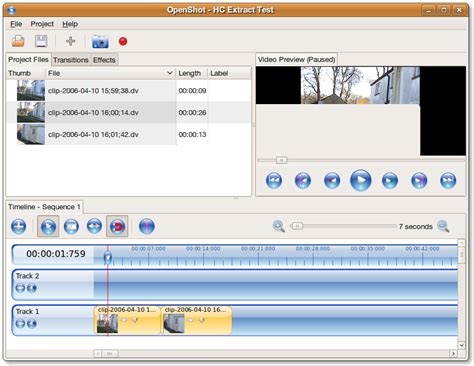
Task: Click the large Play button
Action: (x=361, y=180)
